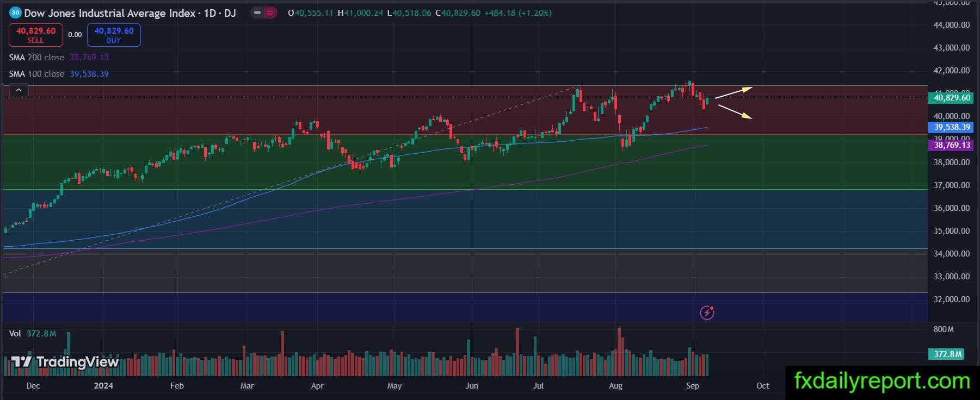Click the red lightning bolt event icon
The width and height of the screenshot is (980, 400).
click(x=707, y=312)
